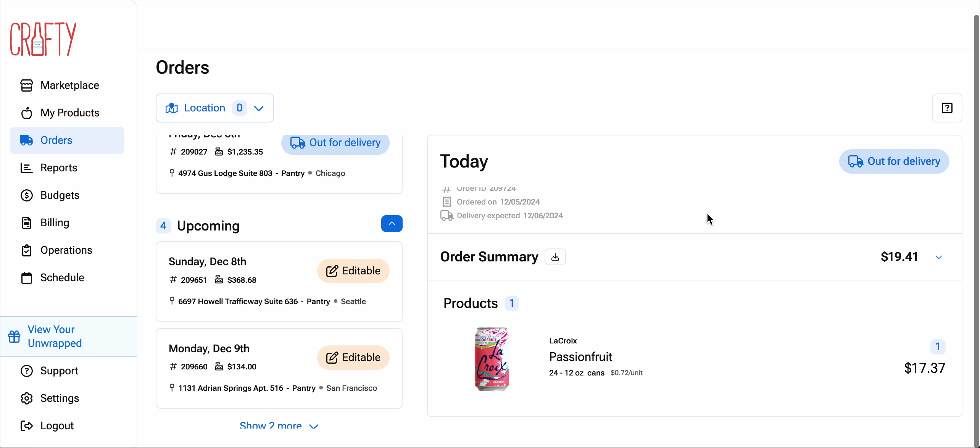Show 2 more upcoming orders
The width and height of the screenshot is (980, 448).
pos(279,425)
